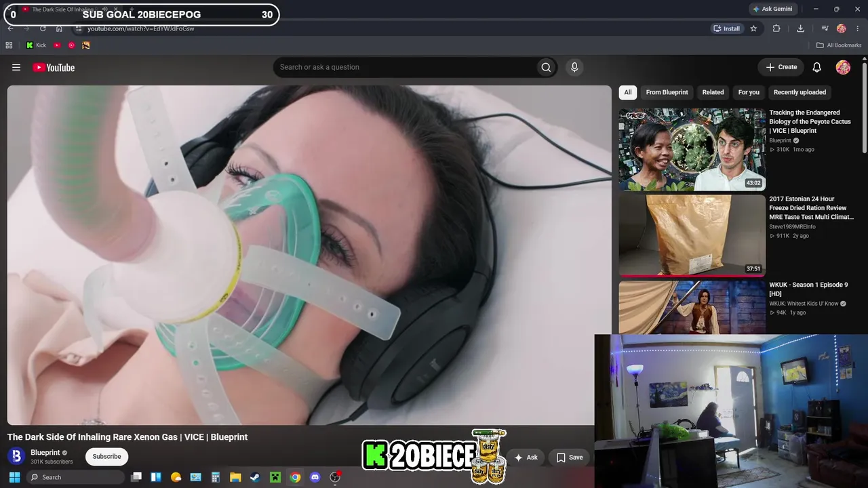This screenshot has width=868, height=488.
Task: Open the Chrome extensions puzzle icon
Action: tap(776, 28)
